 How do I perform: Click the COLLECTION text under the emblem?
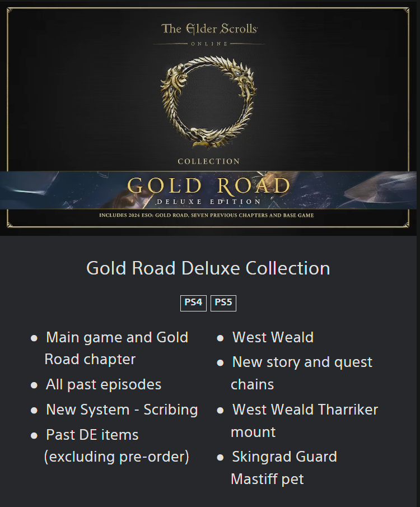(x=209, y=161)
